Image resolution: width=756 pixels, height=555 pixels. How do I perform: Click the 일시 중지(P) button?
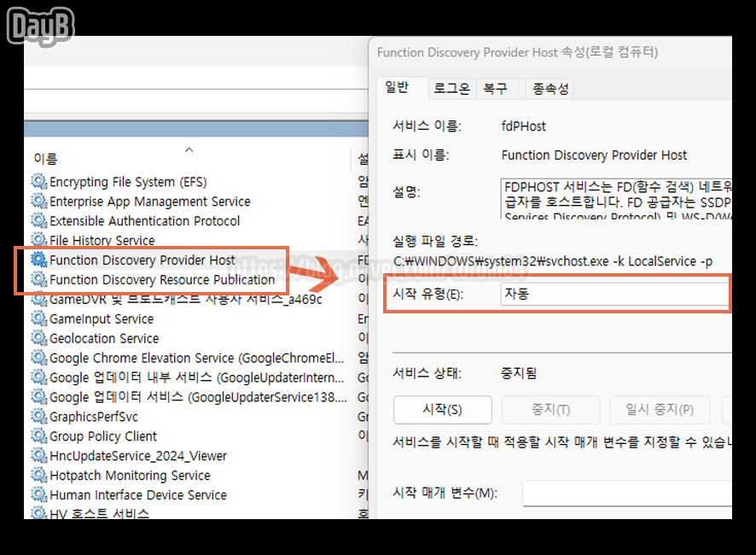pyautogui.click(x=660, y=410)
